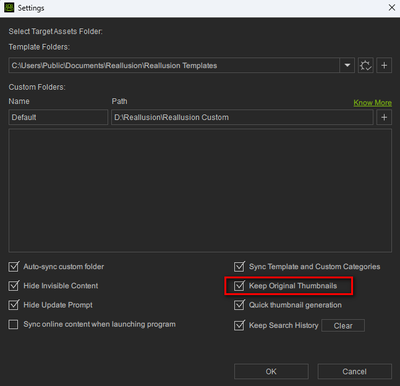Confirm settings with OK button
400x386 pixels.
[x=271, y=371]
